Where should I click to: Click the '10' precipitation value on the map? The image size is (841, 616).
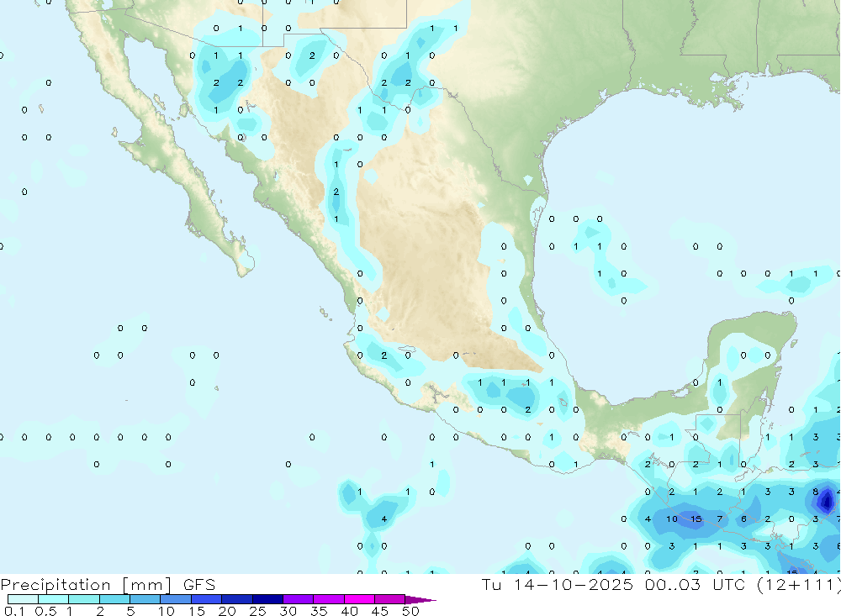click(672, 519)
